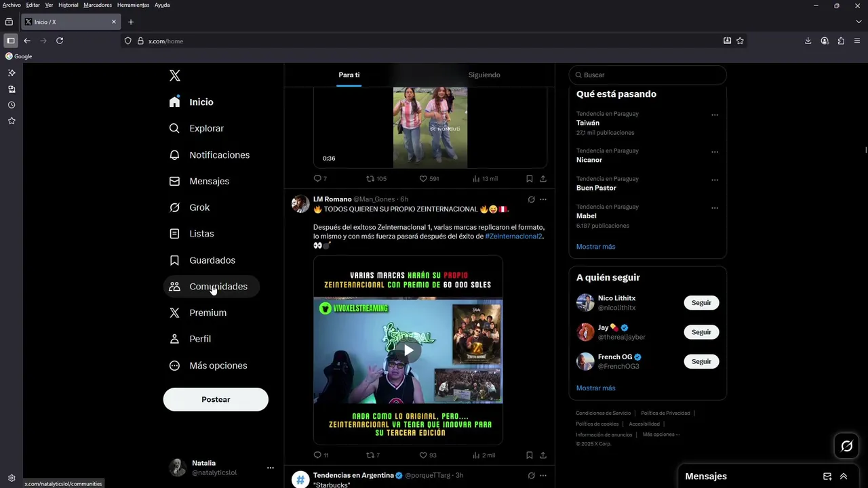
Task: Compose new message in Mensajes drawer
Action: (827, 476)
